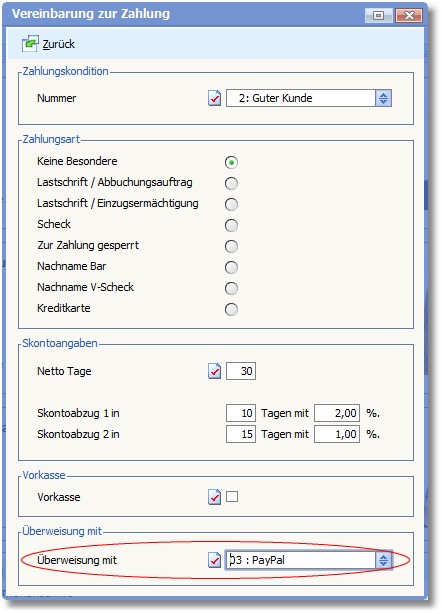
Task: Click the checkmark icon beside Nummer
Action: point(214,98)
